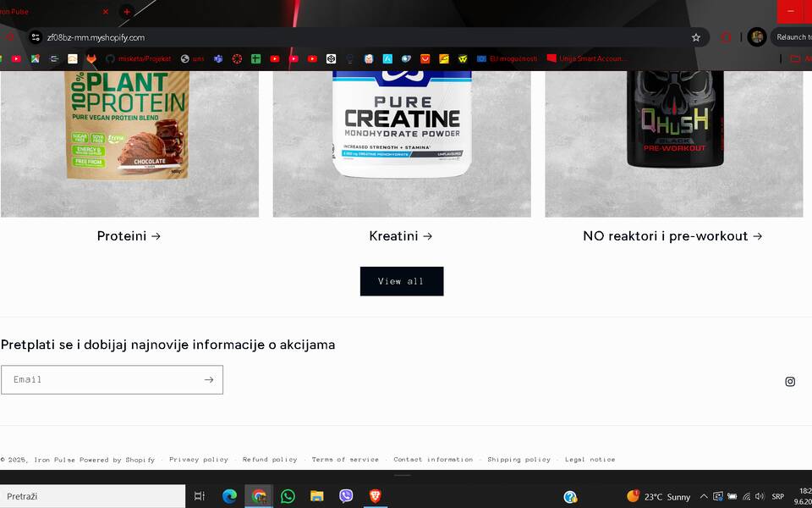The image size is (812, 508).
Task: Open the Kreatini collection link
Action: (x=401, y=236)
